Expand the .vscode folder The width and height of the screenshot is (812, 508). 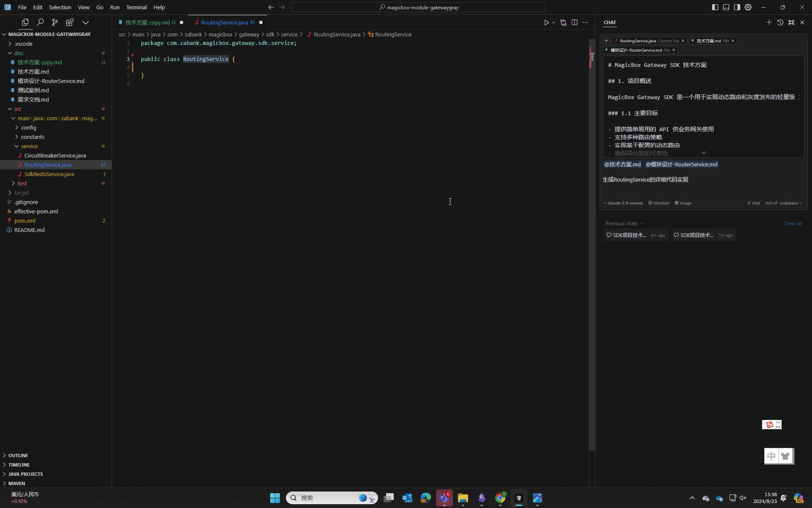(23, 44)
